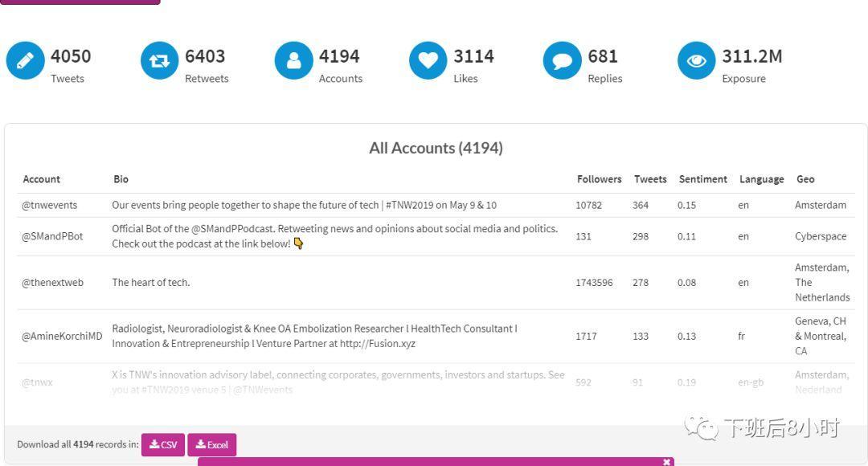The height and width of the screenshot is (466, 868).
Task: Open the @thenextweb account row
Action: click(52, 283)
